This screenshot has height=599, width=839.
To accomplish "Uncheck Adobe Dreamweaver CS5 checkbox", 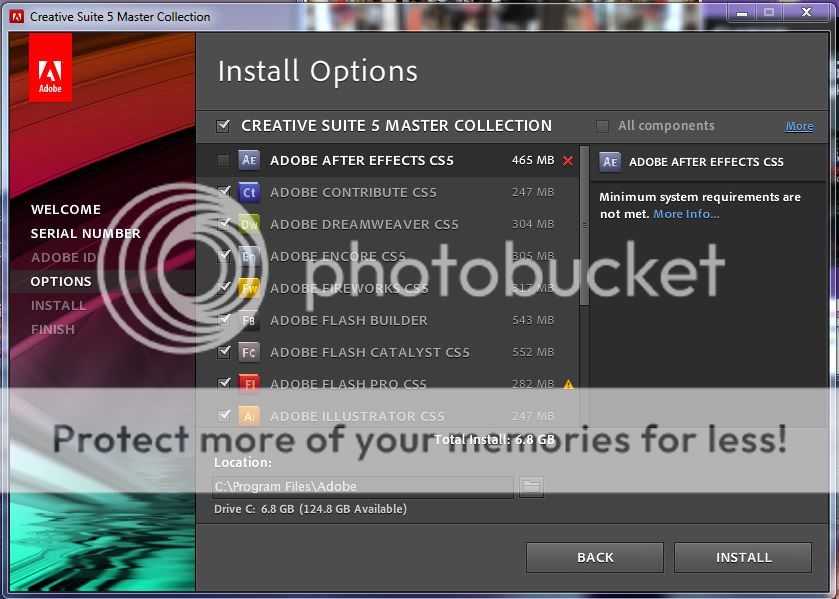I will pyautogui.click(x=224, y=223).
